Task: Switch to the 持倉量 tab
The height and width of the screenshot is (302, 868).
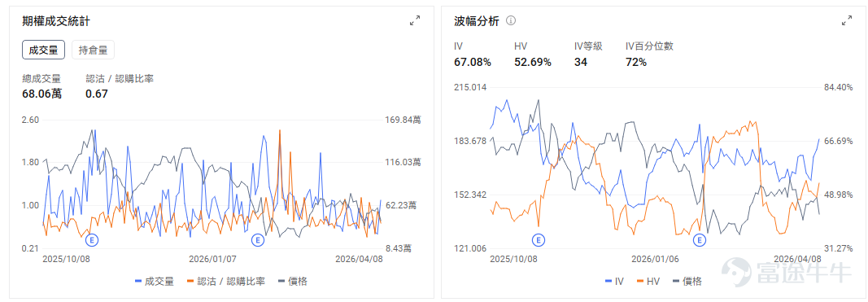Action: point(93,50)
